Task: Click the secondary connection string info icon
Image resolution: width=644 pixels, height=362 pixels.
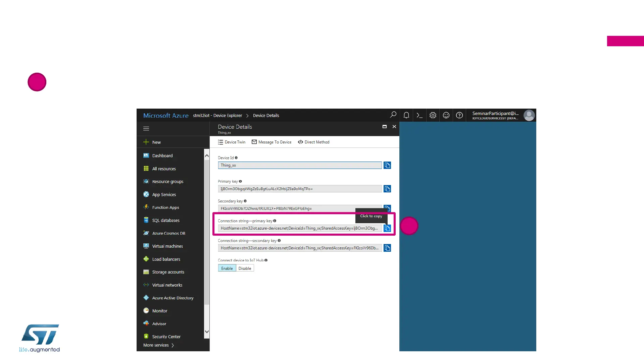Action: [279, 240]
